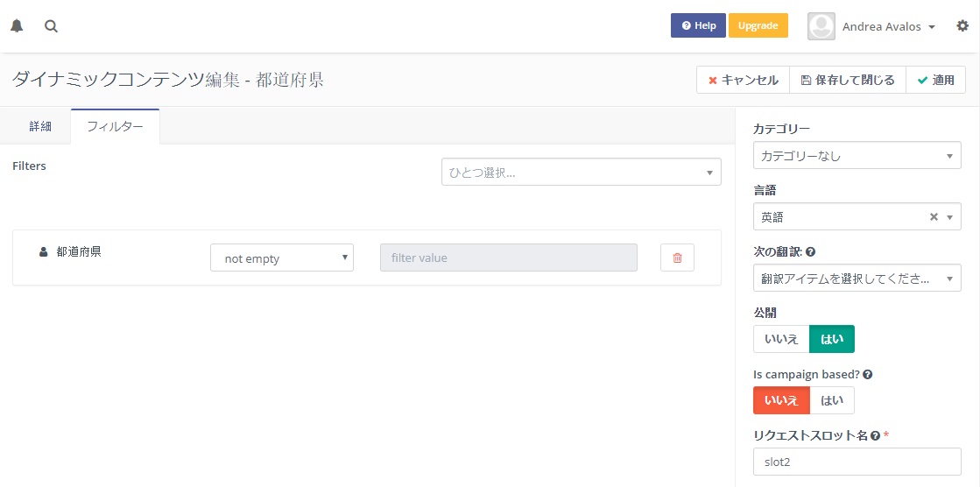
Task: Click the Upgrade button
Action: click(x=758, y=25)
